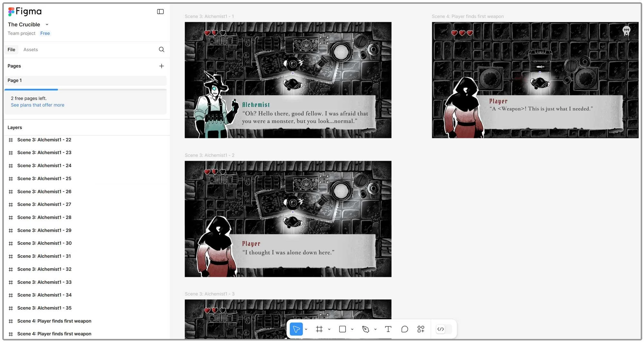Click the hearts health icons in Scene 4

(x=462, y=33)
